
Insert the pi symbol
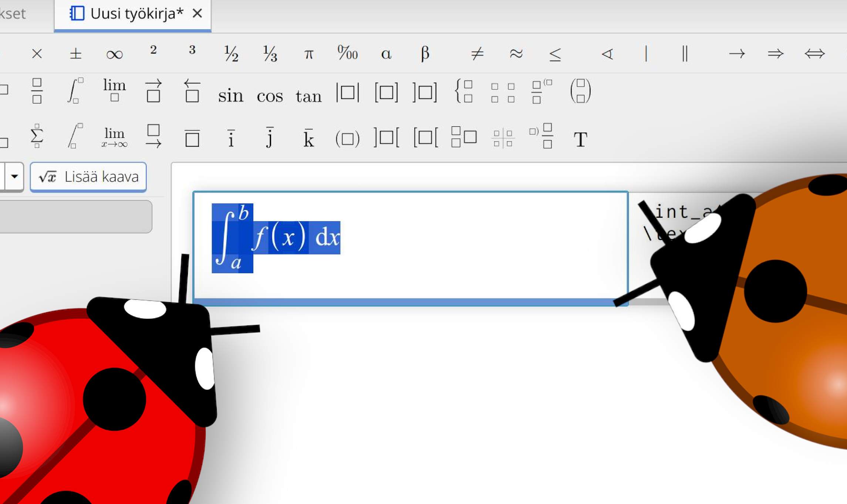tap(309, 54)
